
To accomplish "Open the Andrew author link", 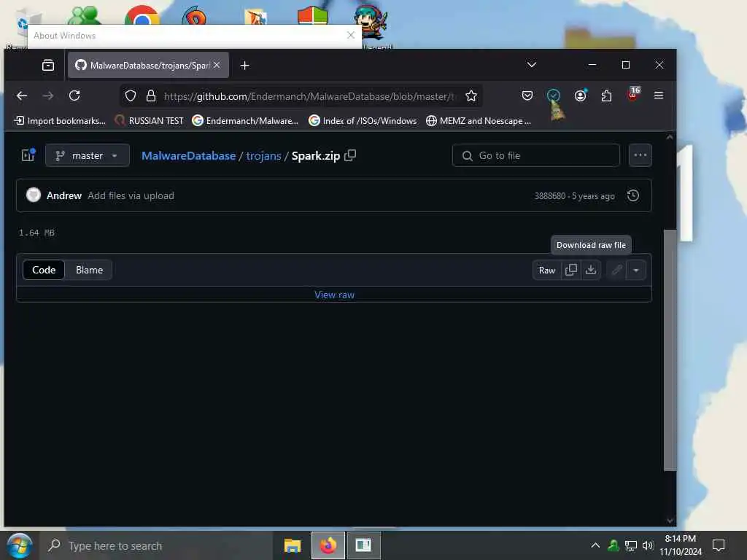I will [x=64, y=195].
